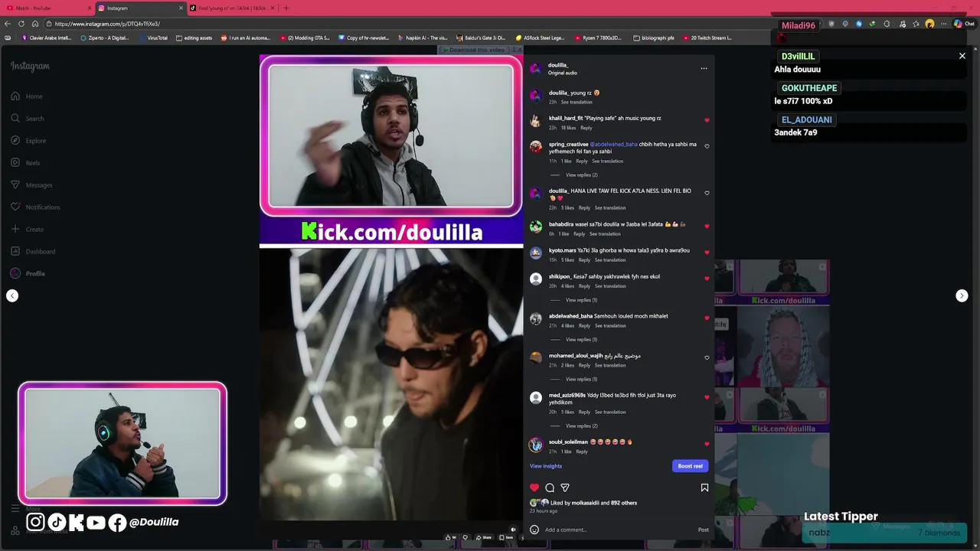Viewport: 980px width, 551px height.
Task: Click browser back arrow
Action: (8, 24)
